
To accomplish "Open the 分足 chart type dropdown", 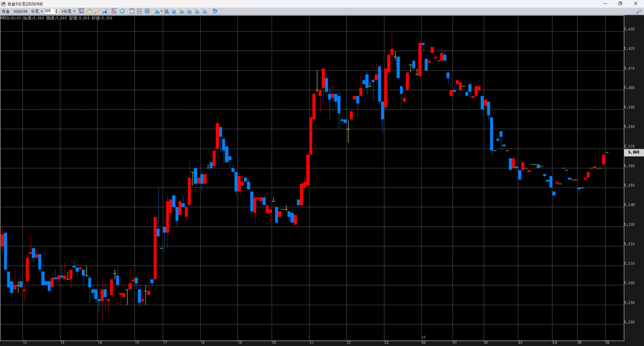I will pyautogui.click(x=36, y=11).
